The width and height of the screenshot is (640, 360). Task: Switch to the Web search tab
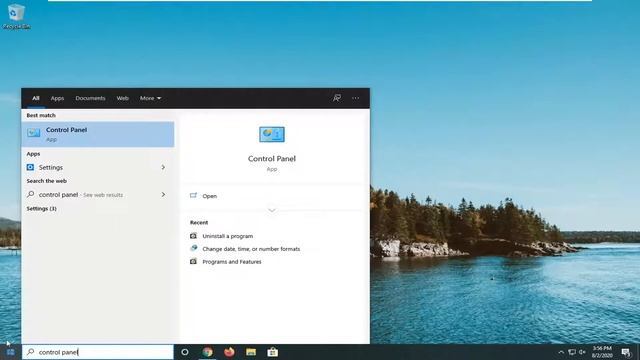click(122, 98)
